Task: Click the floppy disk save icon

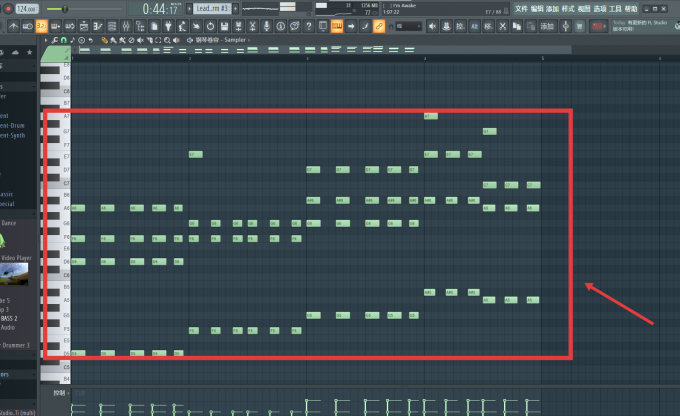Action: pyautogui.click(x=224, y=26)
